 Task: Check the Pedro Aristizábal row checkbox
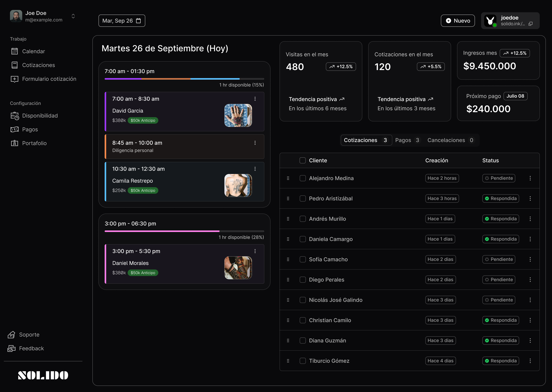(303, 198)
